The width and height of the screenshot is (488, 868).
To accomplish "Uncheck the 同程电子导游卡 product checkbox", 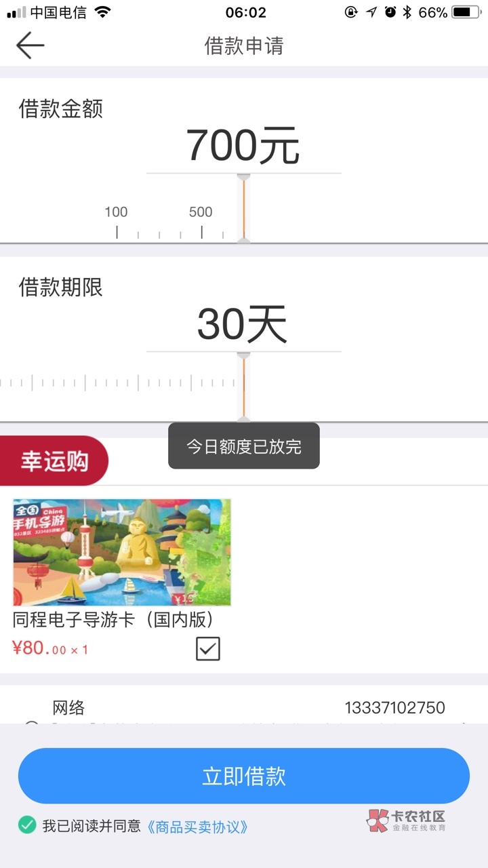I will (208, 649).
